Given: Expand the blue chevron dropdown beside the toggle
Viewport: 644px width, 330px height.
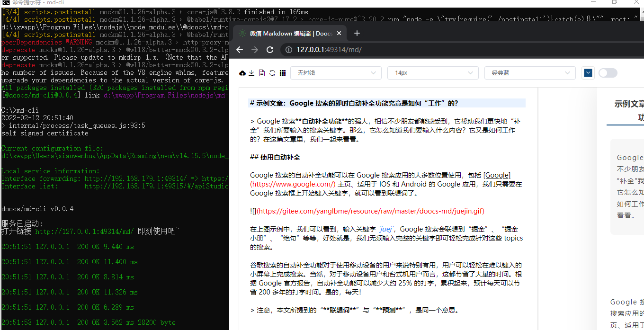Looking at the screenshot, I should 588,73.
